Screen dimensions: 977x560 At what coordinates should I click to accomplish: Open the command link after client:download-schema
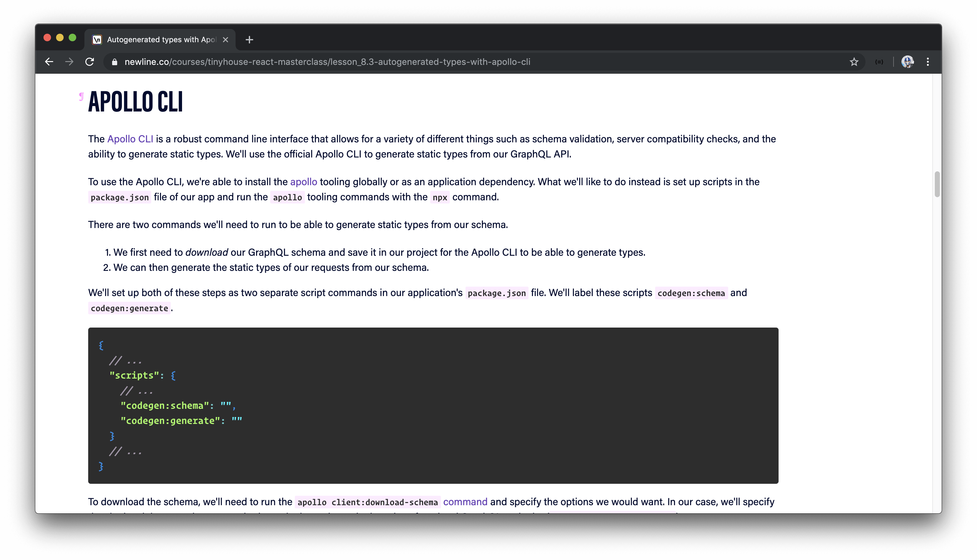pyautogui.click(x=465, y=501)
